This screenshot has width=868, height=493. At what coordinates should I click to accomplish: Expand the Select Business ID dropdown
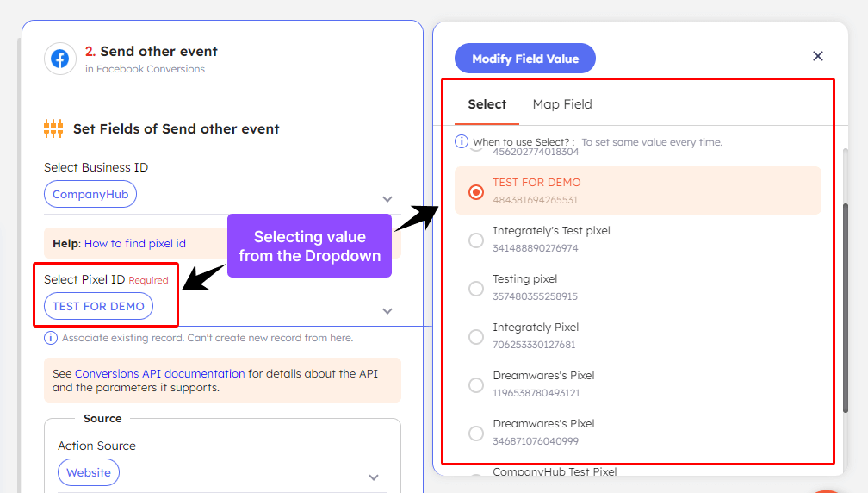[x=387, y=199]
